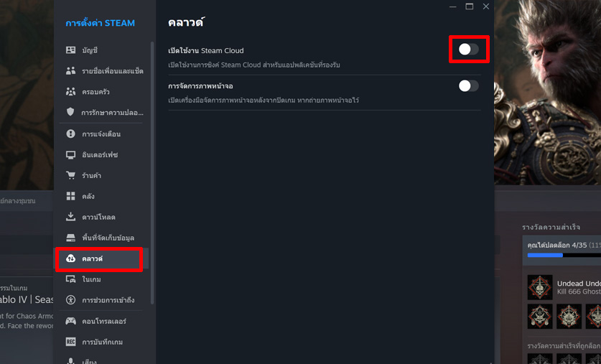
Task: Close the Steam settings window
Action: (486, 6)
